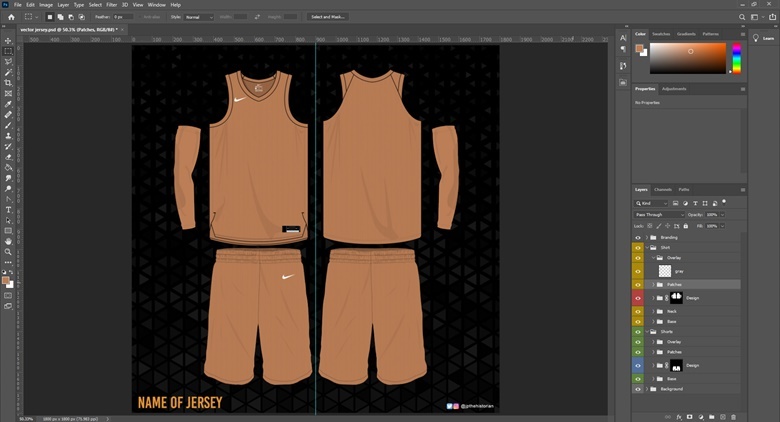Open the Image menu
Screen dimensions: 780x422
[x=46, y=5]
